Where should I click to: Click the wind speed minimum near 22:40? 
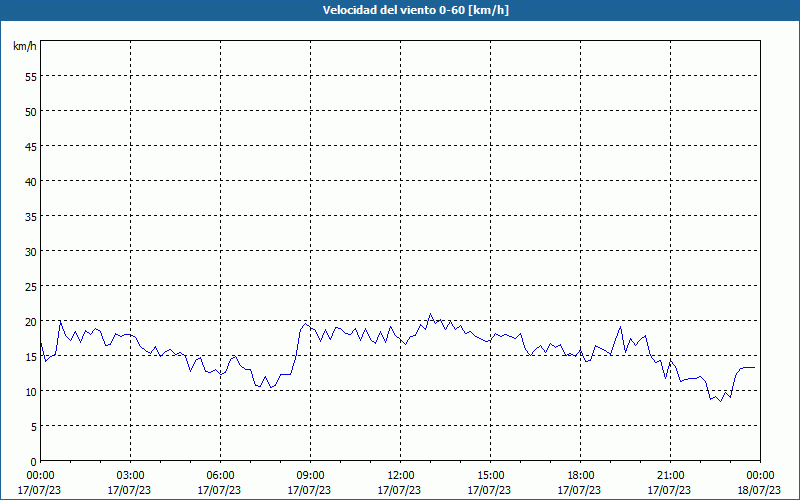click(x=721, y=402)
